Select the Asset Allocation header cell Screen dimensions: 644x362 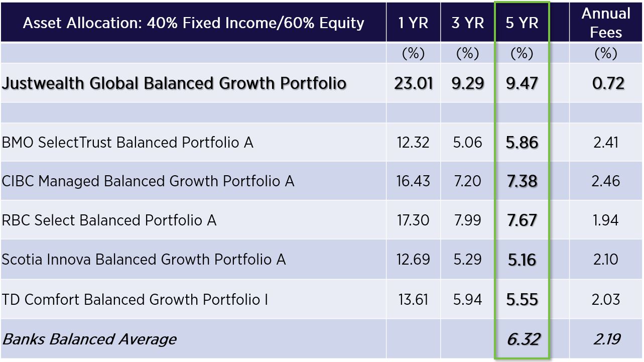click(x=193, y=23)
